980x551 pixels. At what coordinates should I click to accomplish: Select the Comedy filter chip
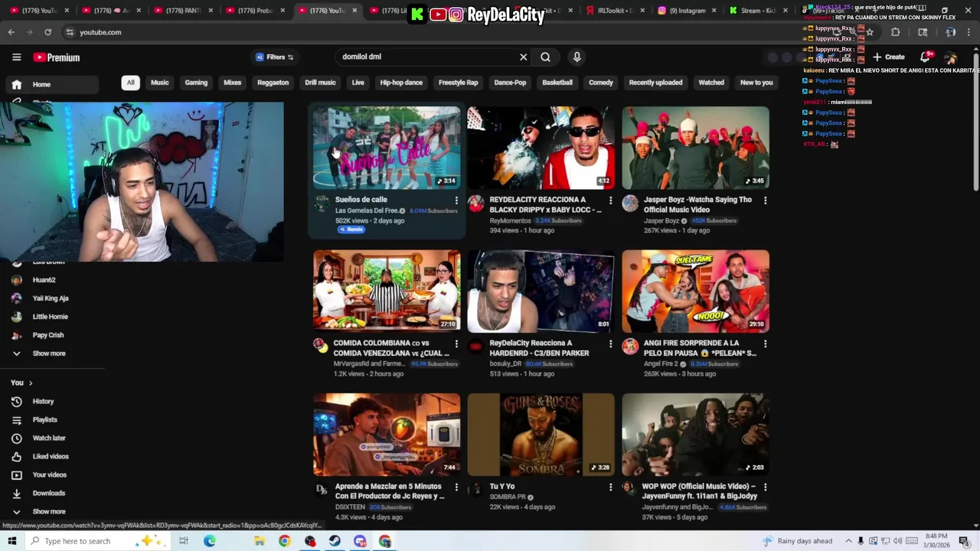coord(601,83)
